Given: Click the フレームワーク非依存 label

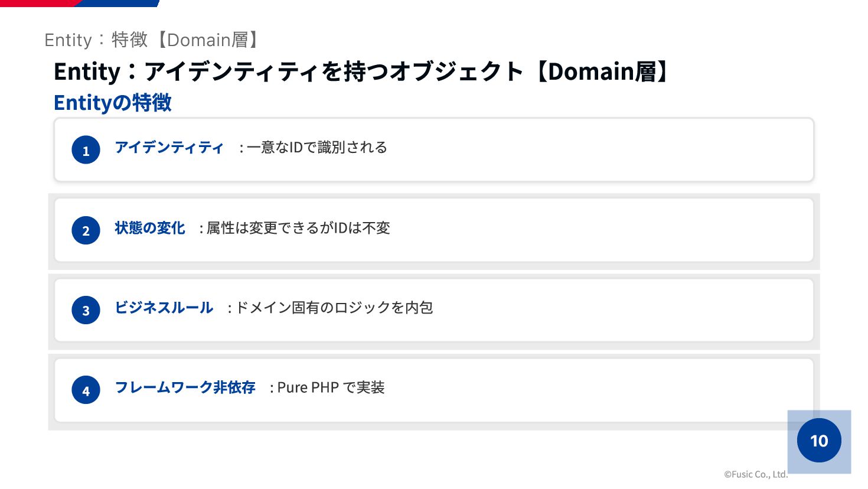Looking at the screenshot, I should [x=185, y=387].
